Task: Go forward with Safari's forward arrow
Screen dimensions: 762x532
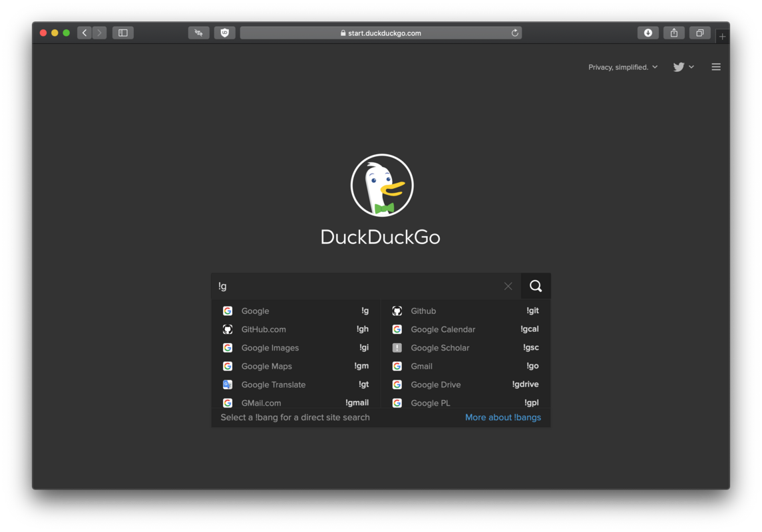Action: (x=100, y=33)
